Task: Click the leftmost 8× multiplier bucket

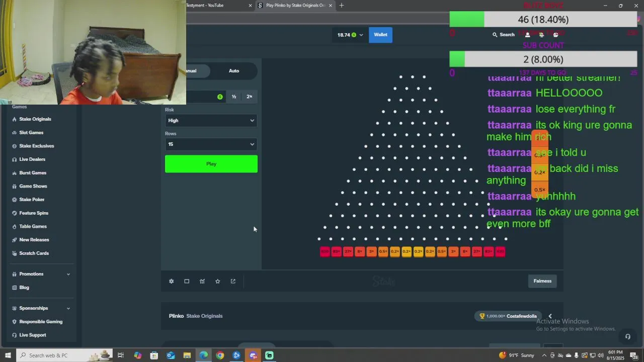Action: click(x=360, y=251)
